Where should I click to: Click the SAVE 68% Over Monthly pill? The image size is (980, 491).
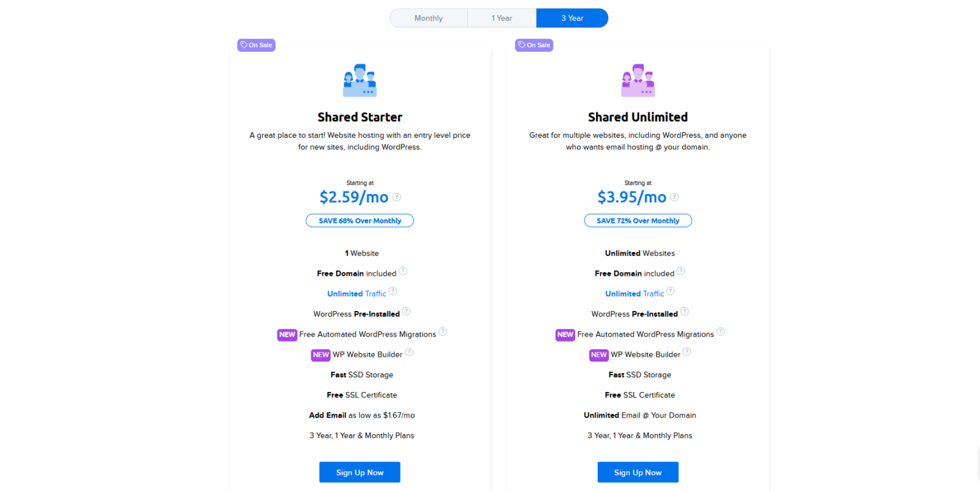pyautogui.click(x=360, y=220)
